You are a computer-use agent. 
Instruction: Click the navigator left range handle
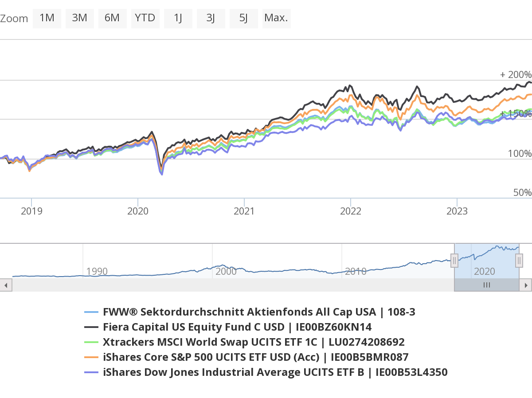pos(454,261)
